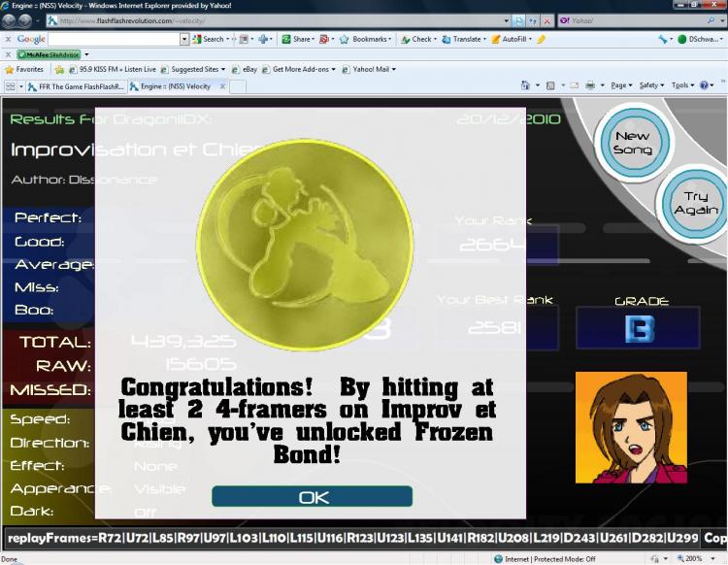Viewport: 728px width, 565px height.
Task: Close the Google toolbar with its X
Action: click(8, 40)
